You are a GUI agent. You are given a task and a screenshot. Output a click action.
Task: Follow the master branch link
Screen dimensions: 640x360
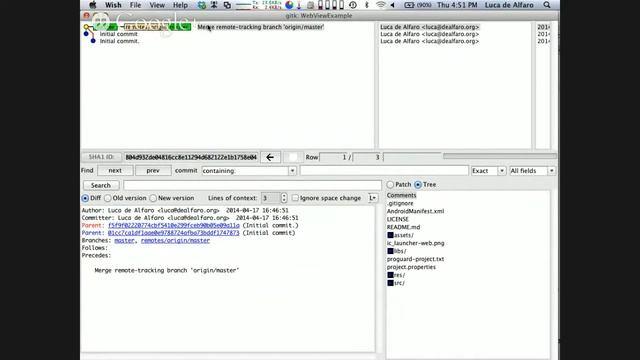(124, 240)
